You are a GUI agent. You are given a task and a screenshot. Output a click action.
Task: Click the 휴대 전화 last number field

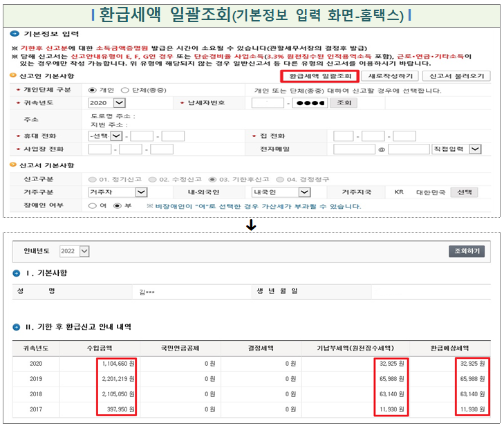[x=173, y=136]
